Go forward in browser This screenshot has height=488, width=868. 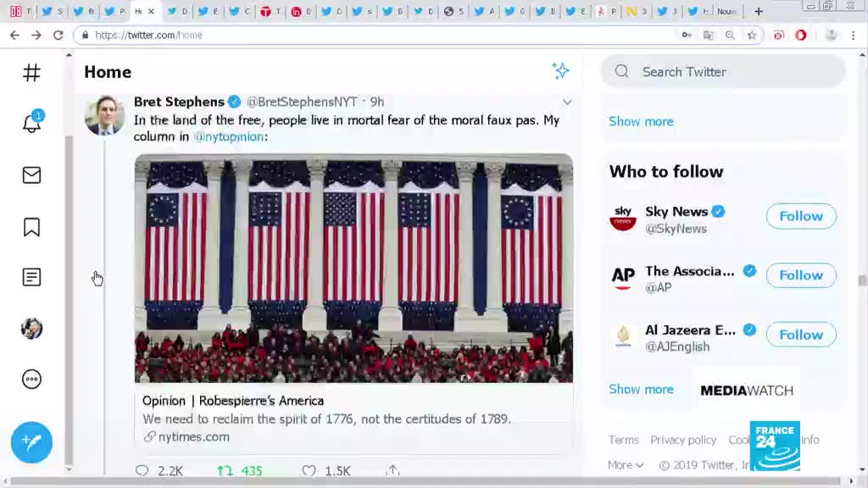(x=36, y=35)
